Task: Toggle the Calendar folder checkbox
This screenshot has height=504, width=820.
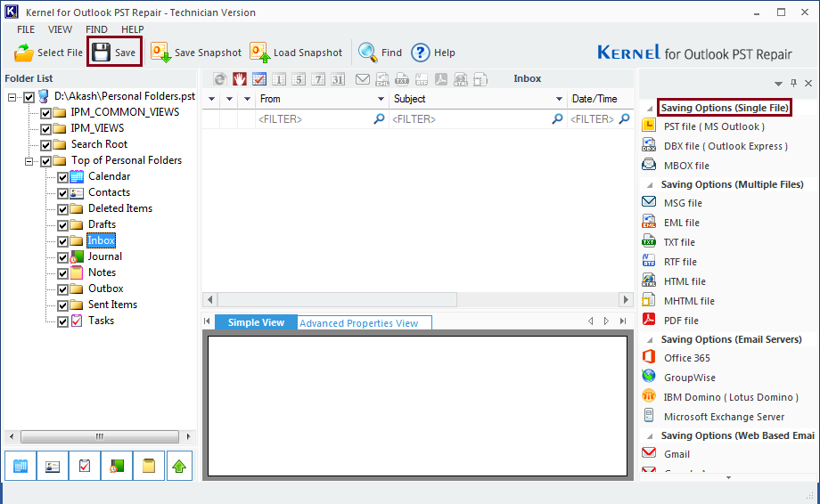Action: tap(62, 177)
